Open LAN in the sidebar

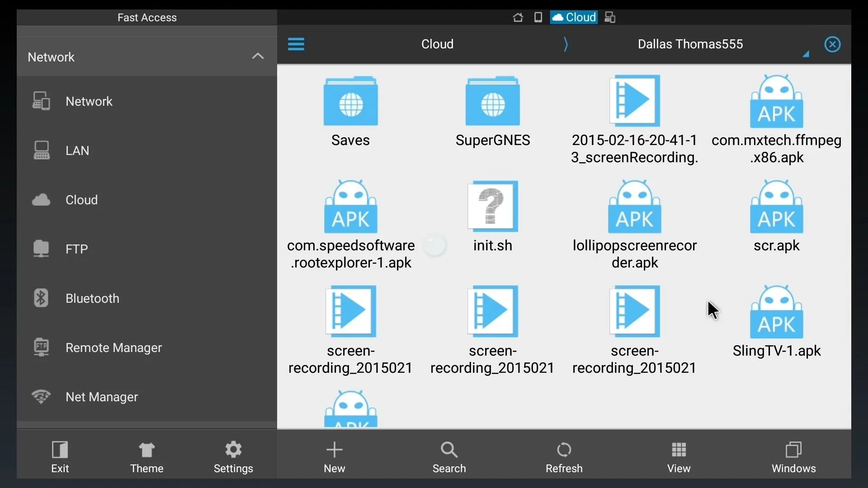147,150
